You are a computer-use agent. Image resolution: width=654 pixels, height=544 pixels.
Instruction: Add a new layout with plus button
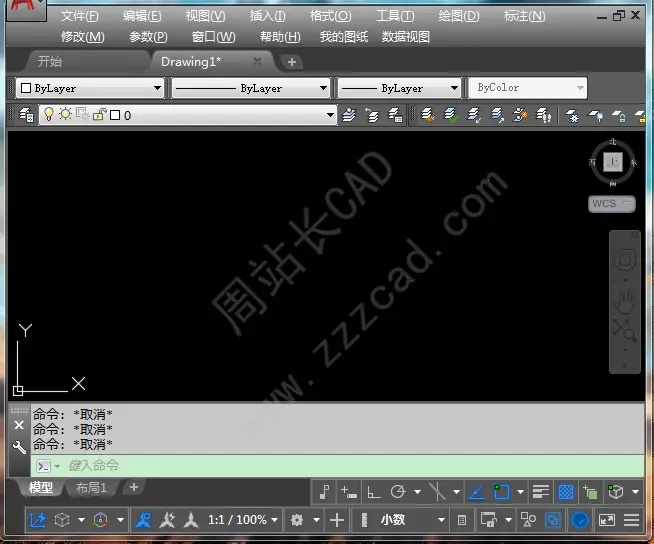point(133,487)
